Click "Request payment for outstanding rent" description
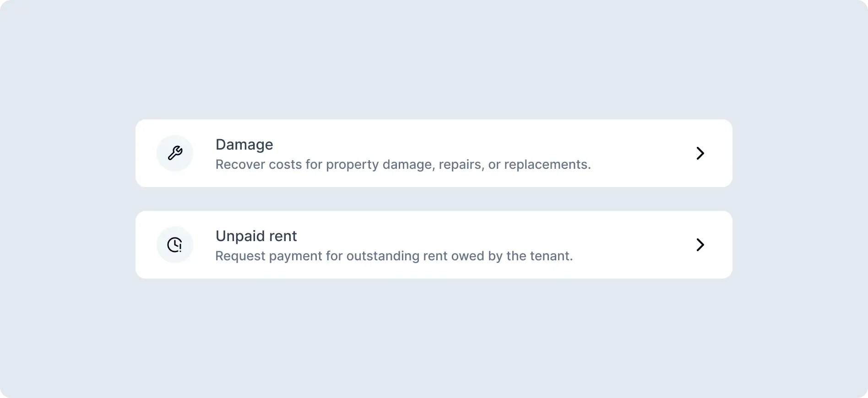This screenshot has width=868, height=398. tap(394, 256)
